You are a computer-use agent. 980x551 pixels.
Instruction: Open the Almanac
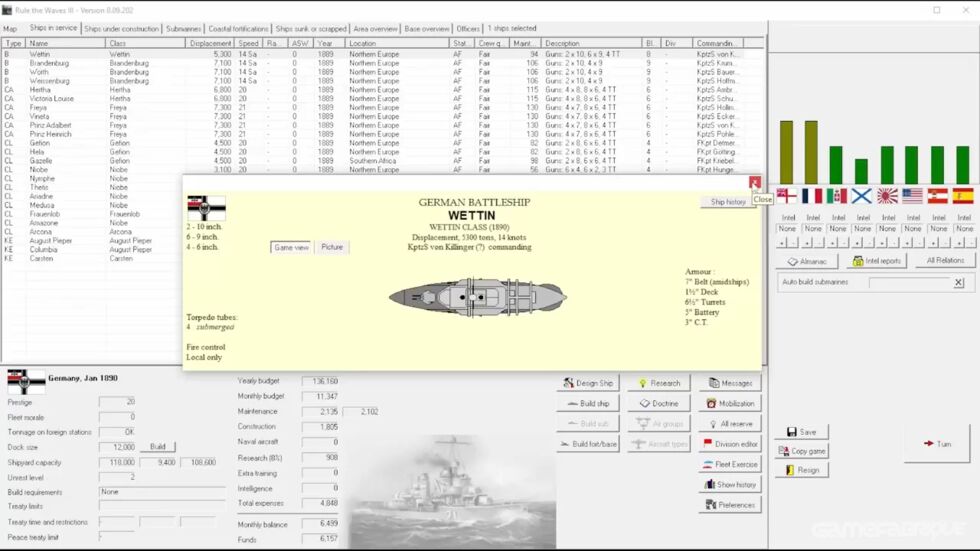pos(807,261)
